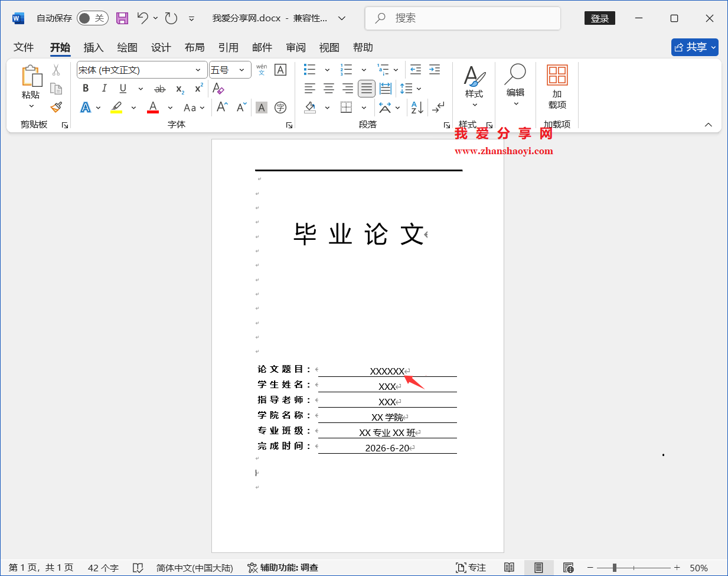Click the zoom slider handle
Viewport: 728px width, 576px height.
click(615, 568)
